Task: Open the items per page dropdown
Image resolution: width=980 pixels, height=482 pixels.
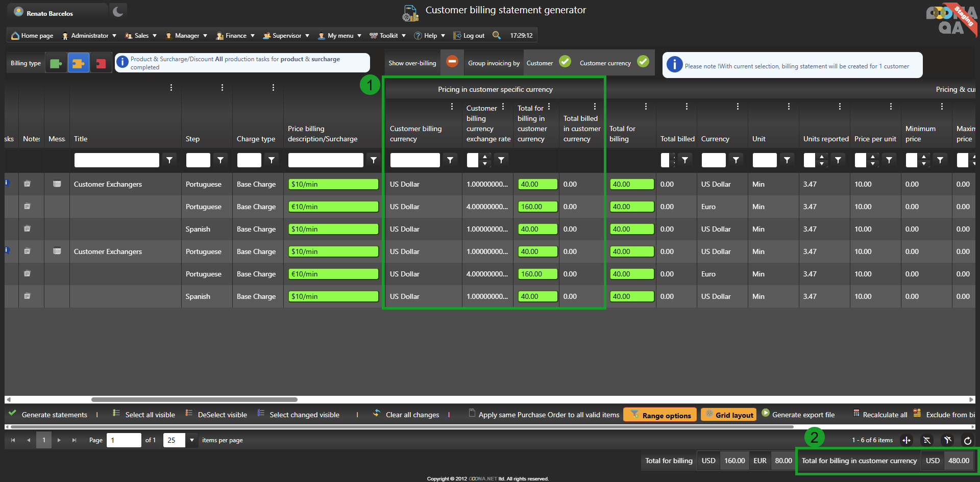Action: point(192,440)
